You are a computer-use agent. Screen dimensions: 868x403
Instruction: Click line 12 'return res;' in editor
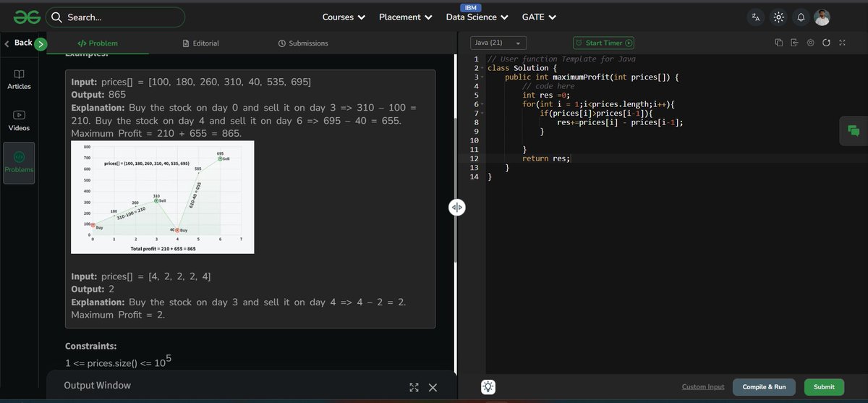pyautogui.click(x=546, y=158)
